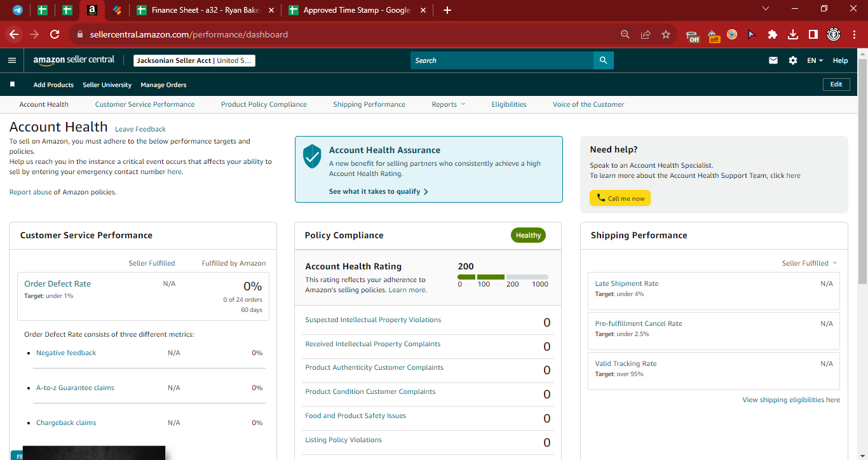Open the Seller Central hamburger menu
This screenshot has height=460, width=868.
click(x=12, y=60)
